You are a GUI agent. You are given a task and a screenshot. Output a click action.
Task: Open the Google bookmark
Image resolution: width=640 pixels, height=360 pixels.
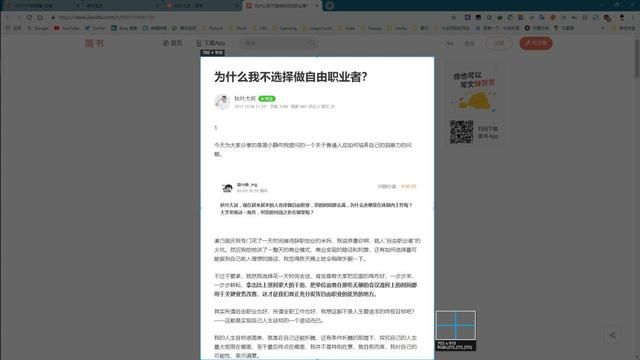[38, 28]
